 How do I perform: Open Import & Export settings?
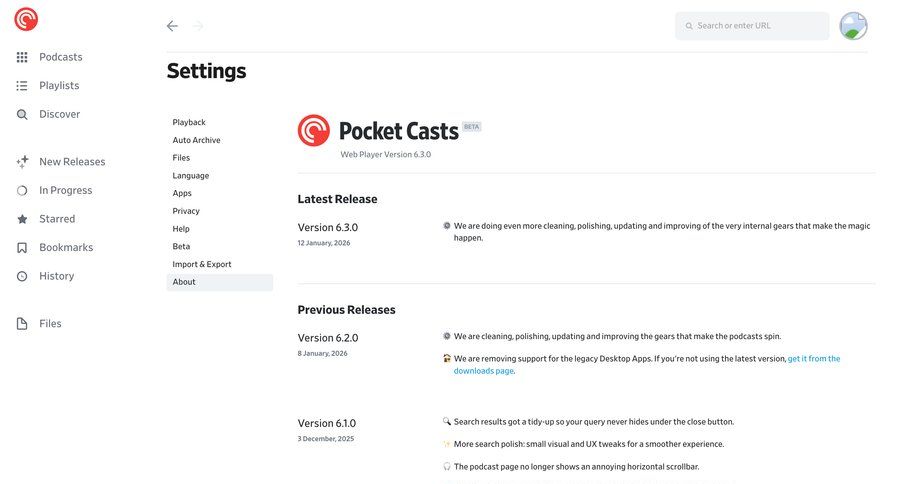coord(202,264)
